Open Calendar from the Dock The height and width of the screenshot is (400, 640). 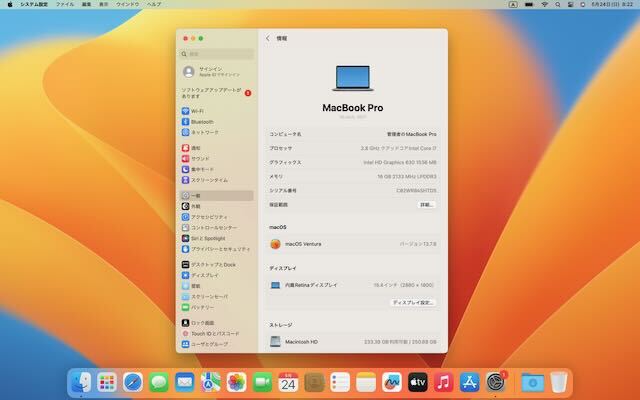click(289, 382)
